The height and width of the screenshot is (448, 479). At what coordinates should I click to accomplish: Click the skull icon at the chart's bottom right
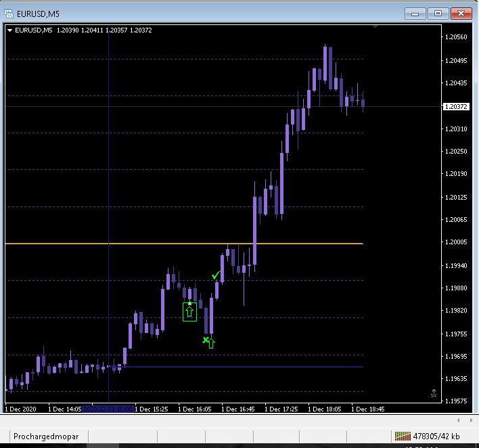tap(434, 393)
